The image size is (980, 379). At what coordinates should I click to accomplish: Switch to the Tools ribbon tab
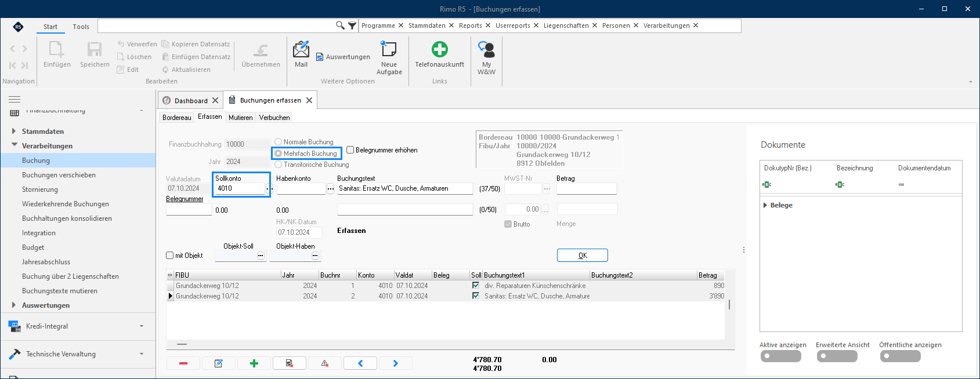[81, 27]
